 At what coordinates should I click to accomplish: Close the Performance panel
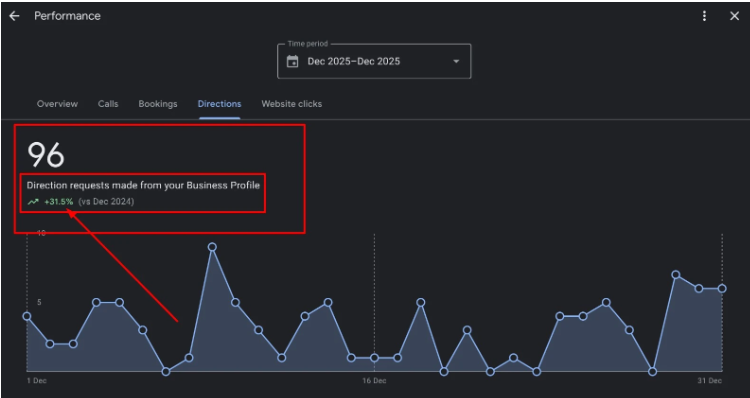pyautogui.click(x=735, y=16)
